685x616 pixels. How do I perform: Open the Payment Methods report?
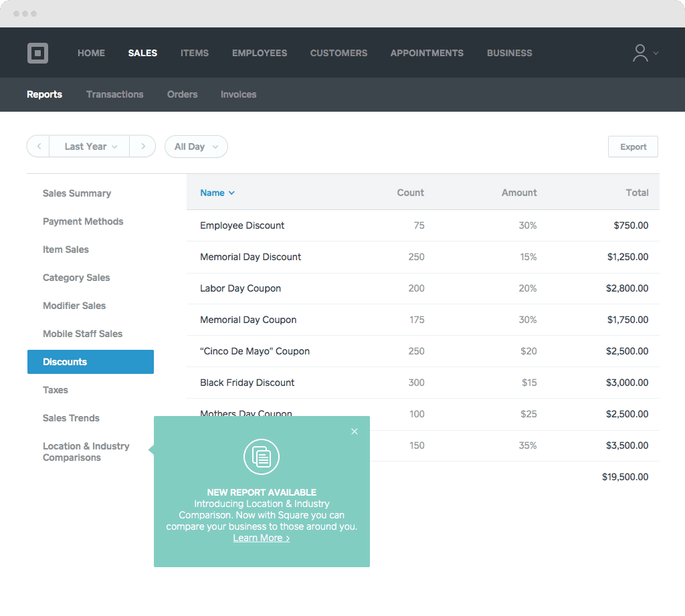click(83, 221)
